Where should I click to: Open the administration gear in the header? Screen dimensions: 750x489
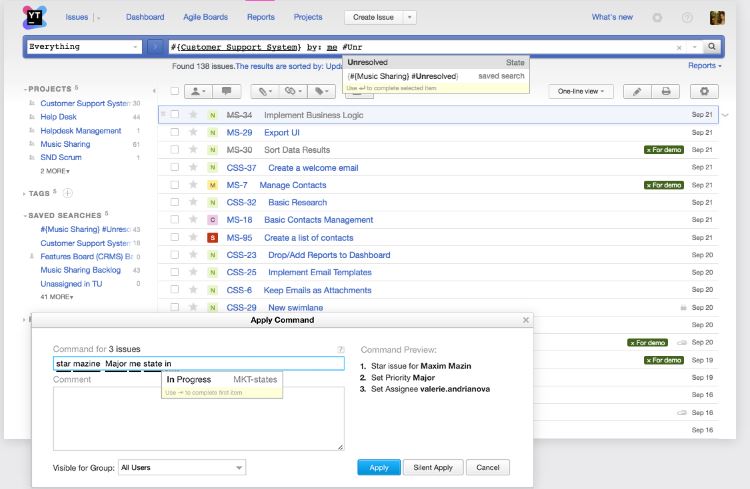657,18
